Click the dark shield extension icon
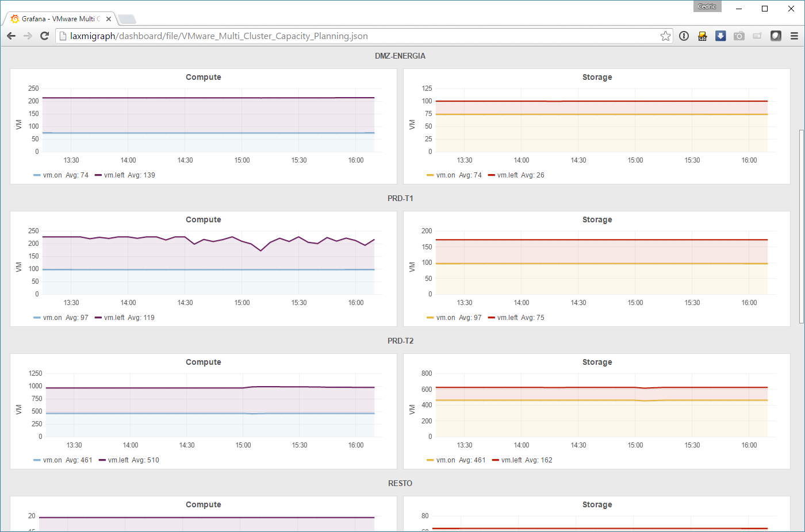Image resolution: width=805 pixels, height=532 pixels. 776,36
